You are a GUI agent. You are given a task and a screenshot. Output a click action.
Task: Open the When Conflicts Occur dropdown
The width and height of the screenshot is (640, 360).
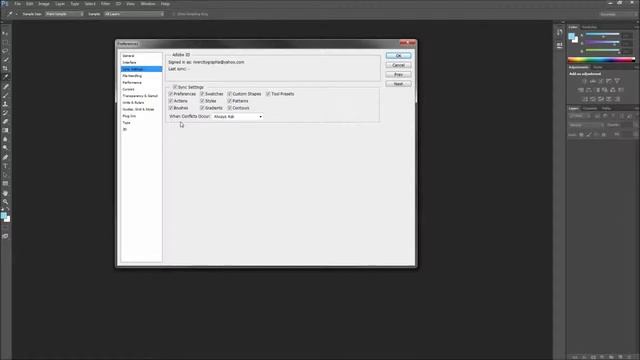click(x=238, y=117)
